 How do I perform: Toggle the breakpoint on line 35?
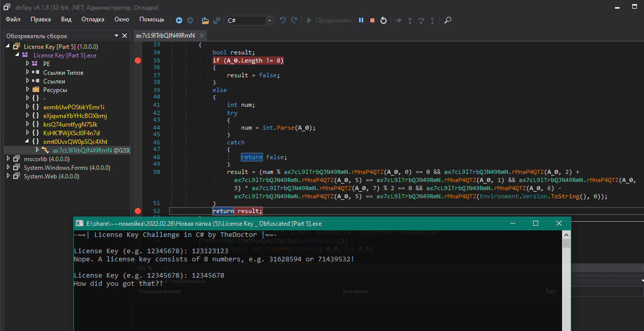tap(137, 61)
